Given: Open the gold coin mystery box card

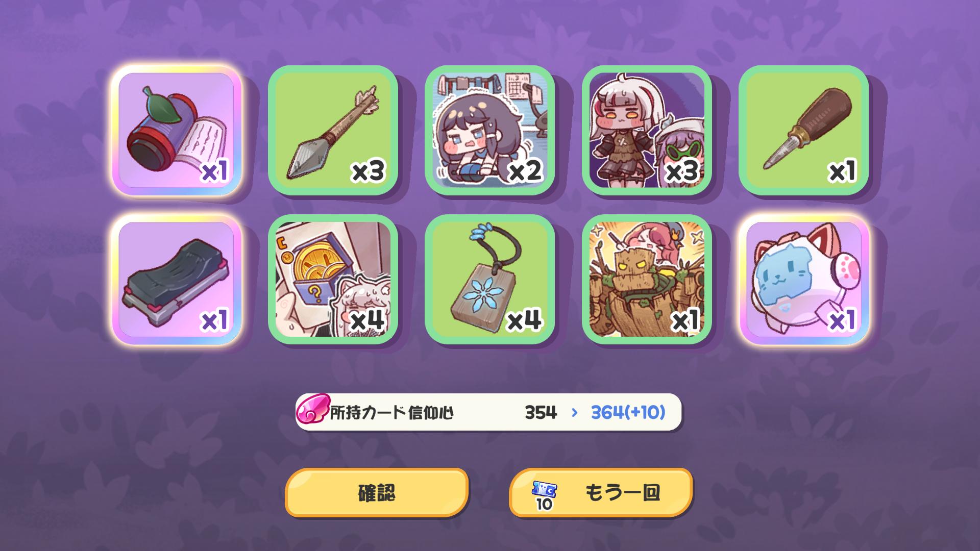Looking at the screenshot, I should (x=333, y=279).
